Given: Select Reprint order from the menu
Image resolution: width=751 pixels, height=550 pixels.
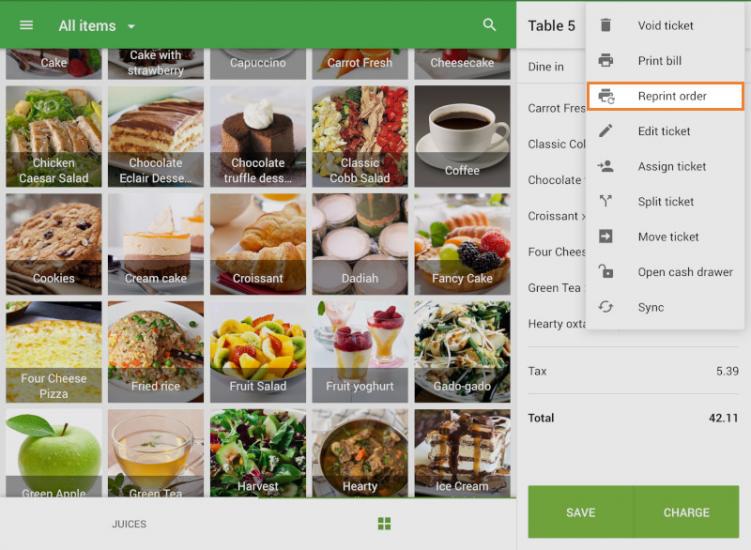Looking at the screenshot, I should pos(665,96).
